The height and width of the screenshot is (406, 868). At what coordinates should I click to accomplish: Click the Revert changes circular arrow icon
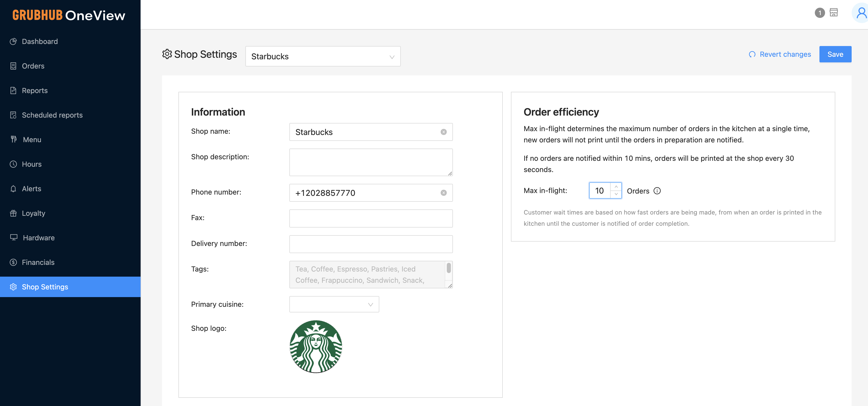point(752,54)
